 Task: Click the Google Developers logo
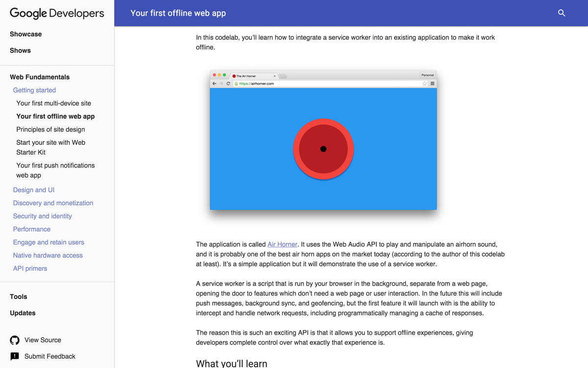tap(57, 14)
